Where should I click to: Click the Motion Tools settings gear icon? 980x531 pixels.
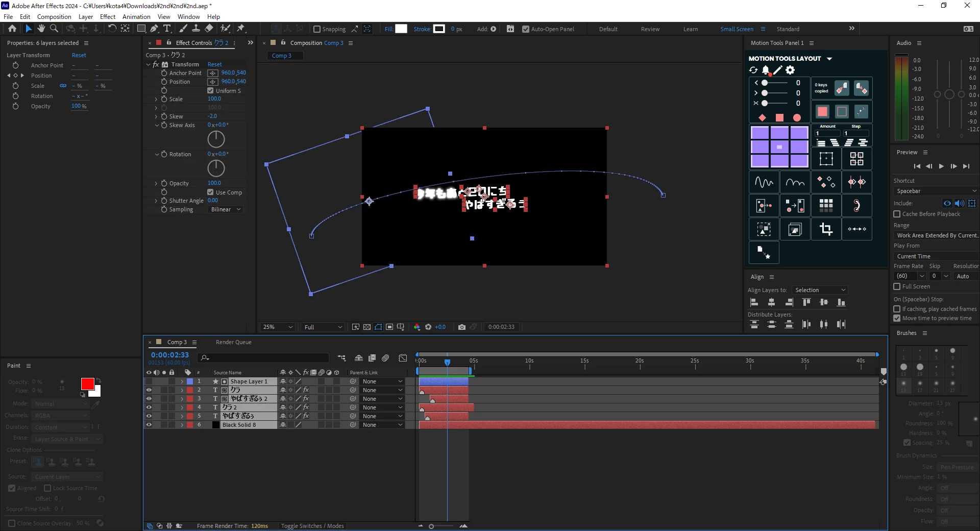coord(790,70)
